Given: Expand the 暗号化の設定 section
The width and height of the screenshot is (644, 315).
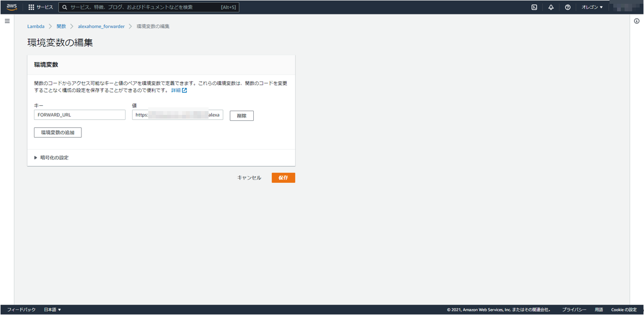Looking at the screenshot, I should pos(51,157).
